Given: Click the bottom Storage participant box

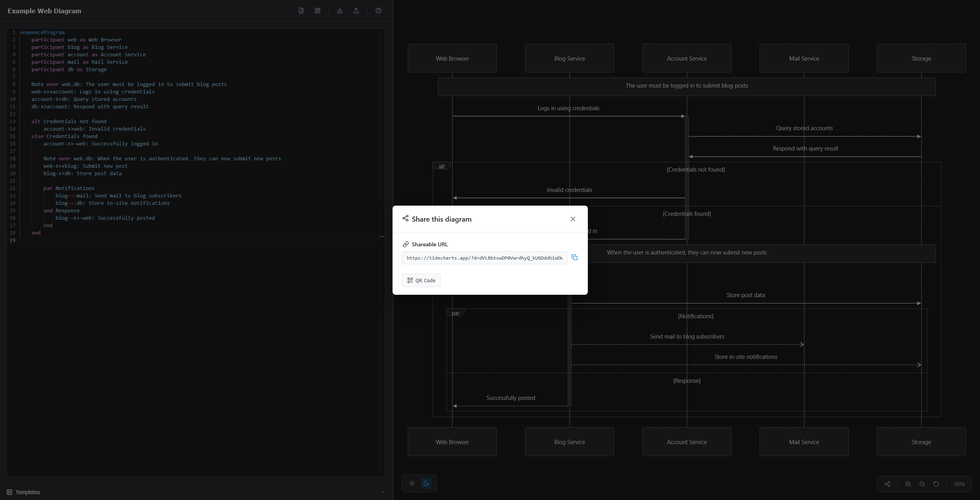Looking at the screenshot, I should 921,442.
